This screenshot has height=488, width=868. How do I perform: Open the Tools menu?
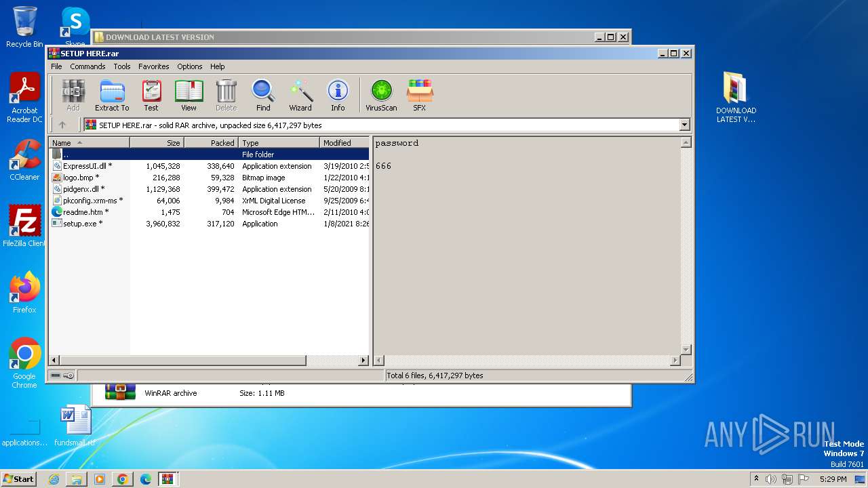click(122, 66)
